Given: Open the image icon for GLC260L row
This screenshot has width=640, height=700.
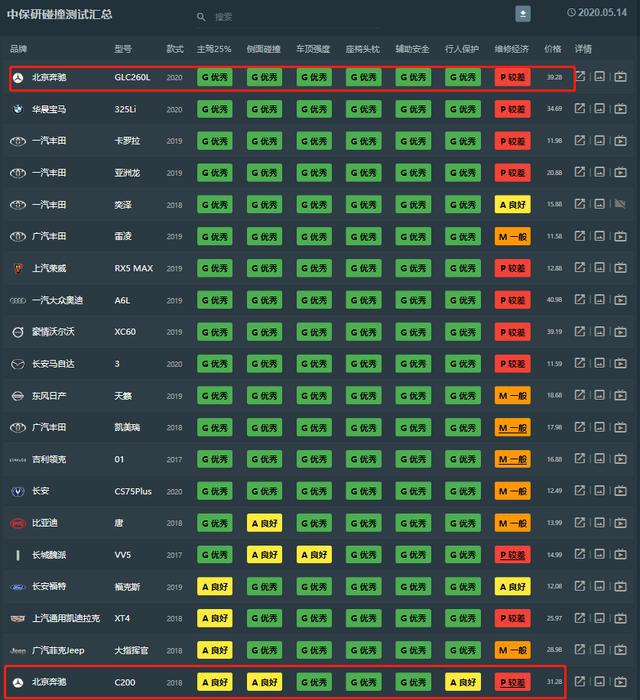Looking at the screenshot, I should pos(600,76).
